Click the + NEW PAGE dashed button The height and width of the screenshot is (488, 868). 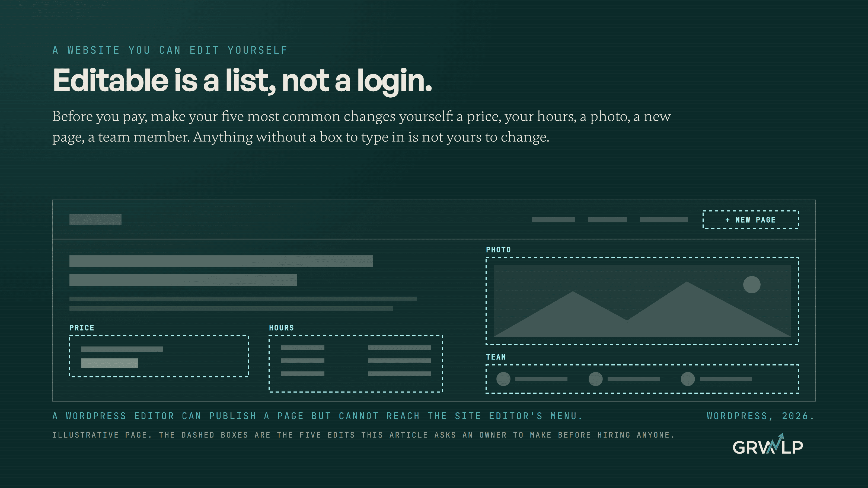pyautogui.click(x=750, y=220)
